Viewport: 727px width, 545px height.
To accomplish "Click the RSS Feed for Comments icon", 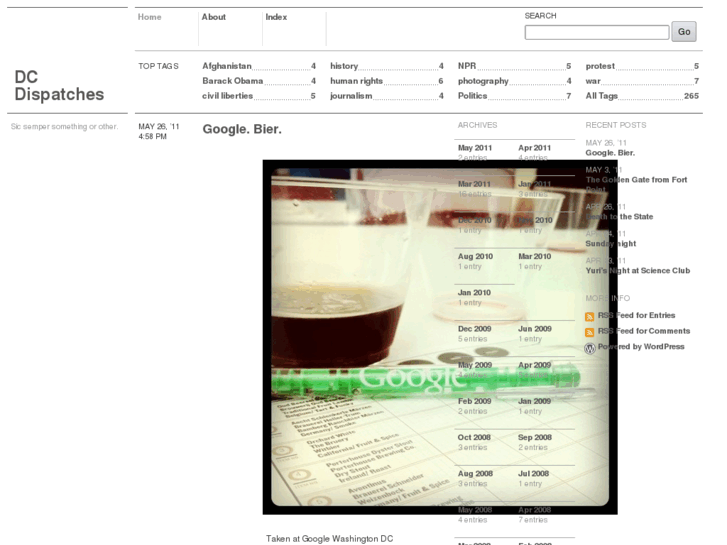I will point(589,332).
